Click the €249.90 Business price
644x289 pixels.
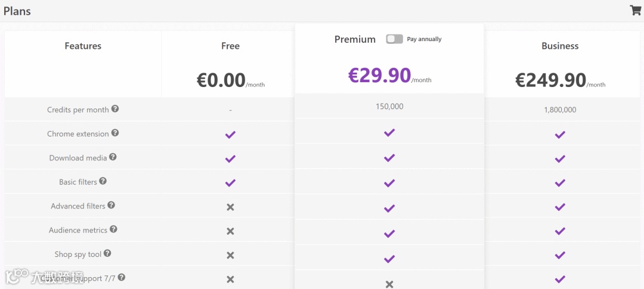(x=551, y=80)
